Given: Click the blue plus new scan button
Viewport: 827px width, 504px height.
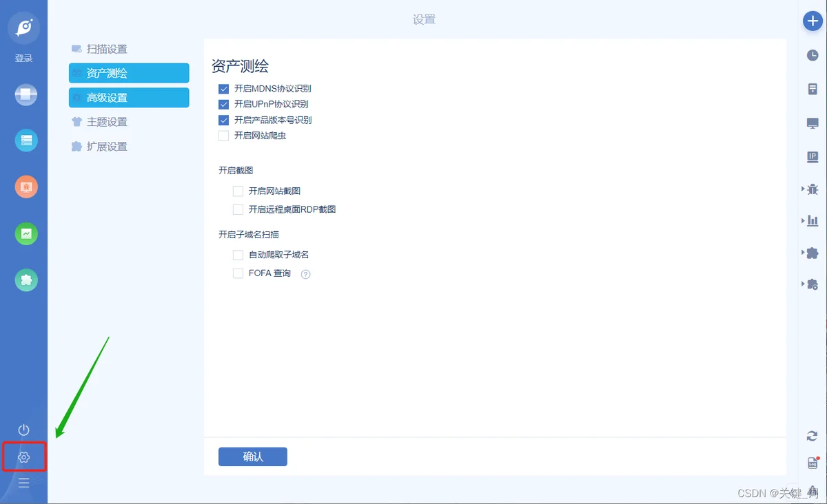Looking at the screenshot, I should pyautogui.click(x=813, y=21).
